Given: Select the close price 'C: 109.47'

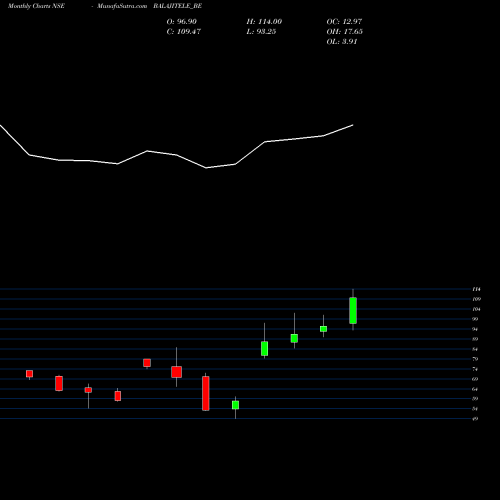Looking at the screenshot, I should pyautogui.click(x=184, y=32).
